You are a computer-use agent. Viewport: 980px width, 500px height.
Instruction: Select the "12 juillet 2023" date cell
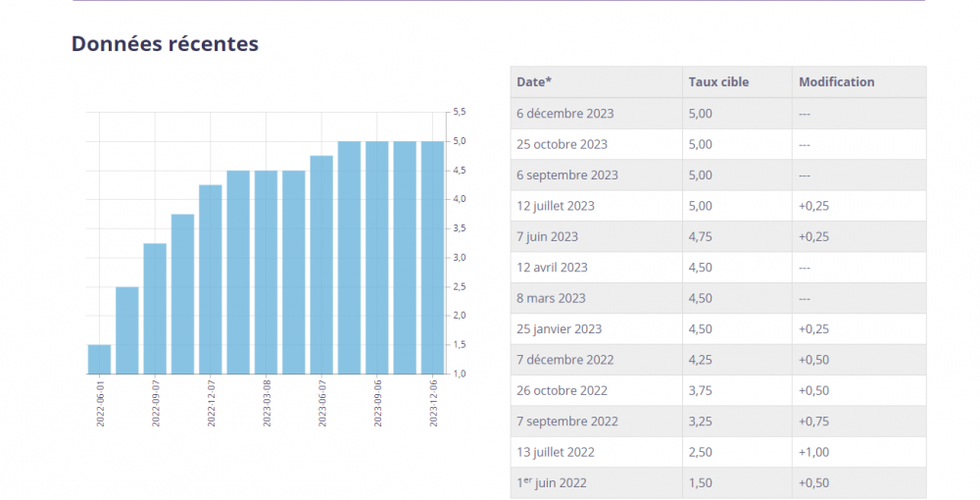(555, 206)
